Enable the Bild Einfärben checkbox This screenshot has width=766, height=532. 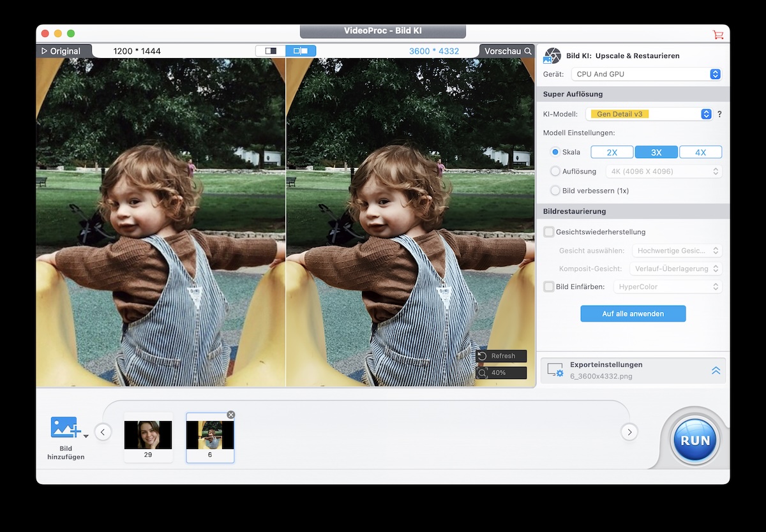(x=549, y=287)
